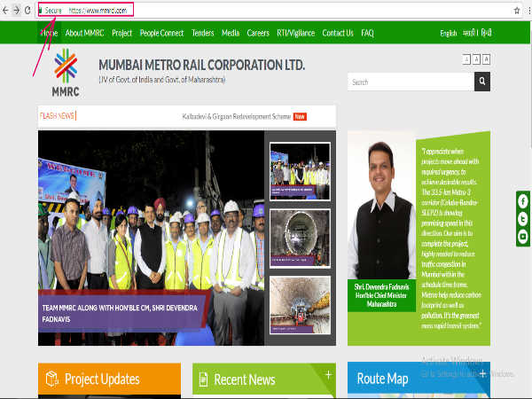Click the MMRC logo
This screenshot has width=532, height=399.
pyautogui.click(x=64, y=73)
